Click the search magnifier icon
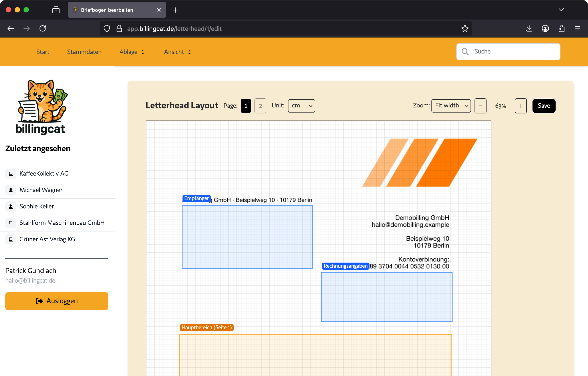 (x=465, y=51)
